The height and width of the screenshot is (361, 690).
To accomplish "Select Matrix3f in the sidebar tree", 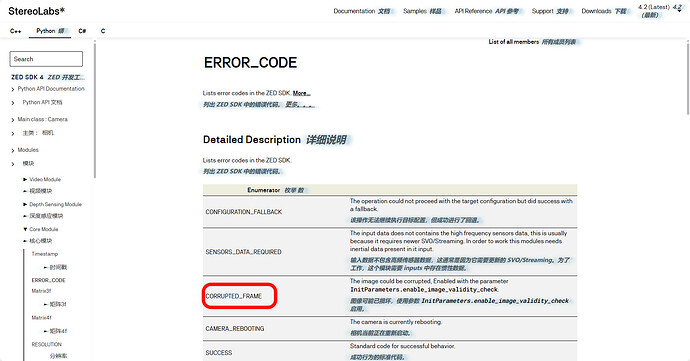I will tap(41, 291).
